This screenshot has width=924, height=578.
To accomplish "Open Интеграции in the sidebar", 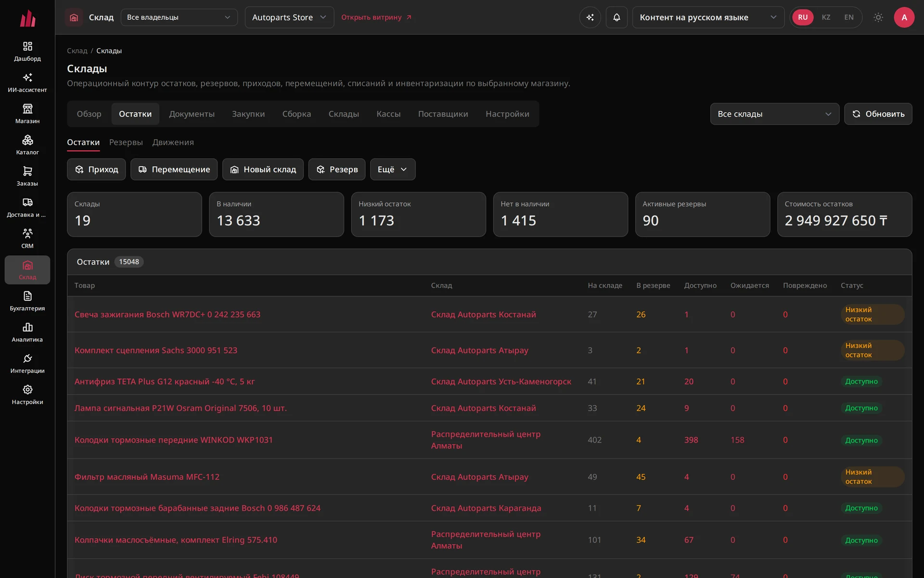I will pyautogui.click(x=27, y=364).
